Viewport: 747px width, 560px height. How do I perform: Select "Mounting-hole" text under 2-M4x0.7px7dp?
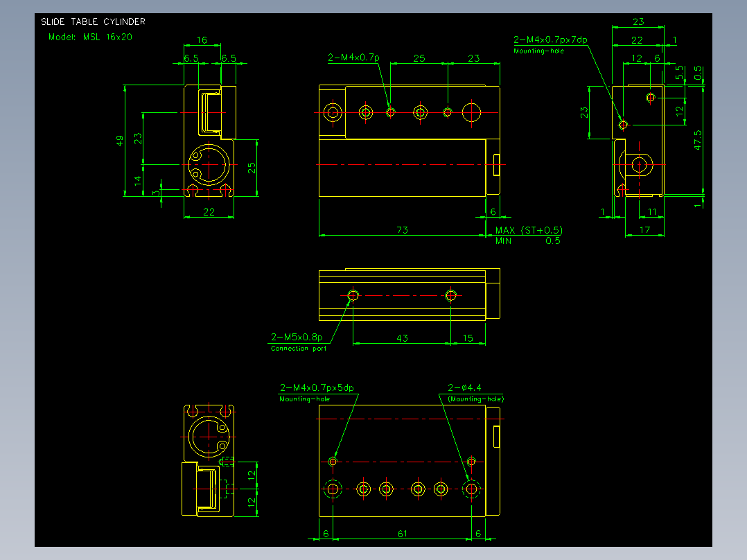(x=538, y=51)
